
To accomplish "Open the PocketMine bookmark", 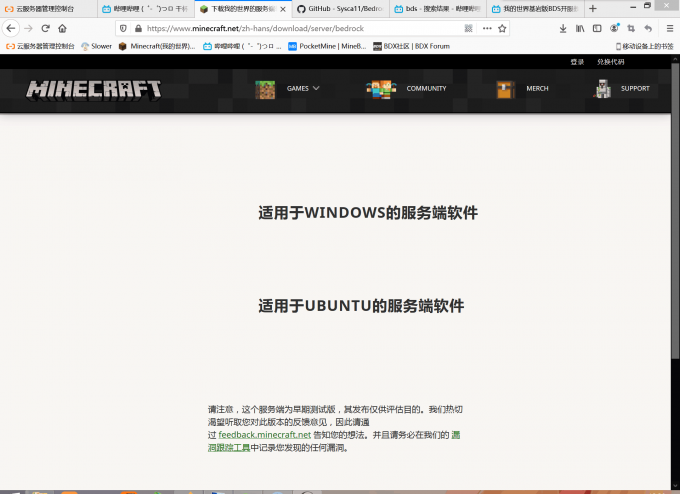I will pos(327,46).
